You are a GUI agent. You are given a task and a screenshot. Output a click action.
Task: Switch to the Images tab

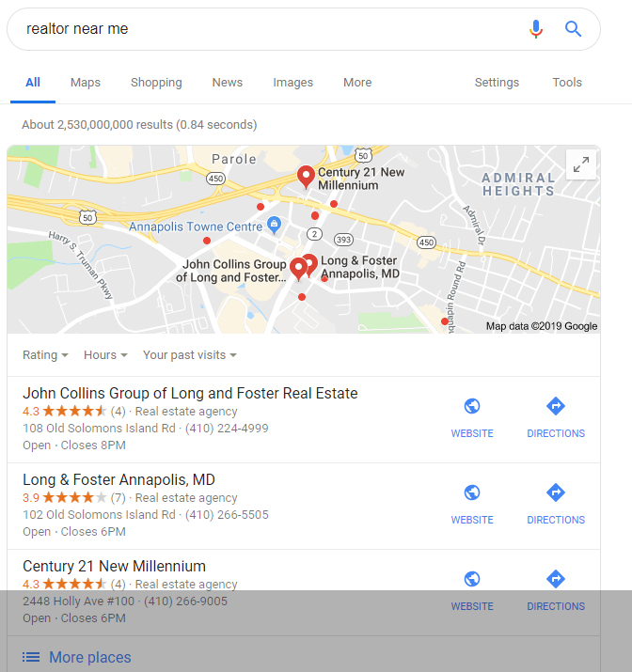coord(292,83)
